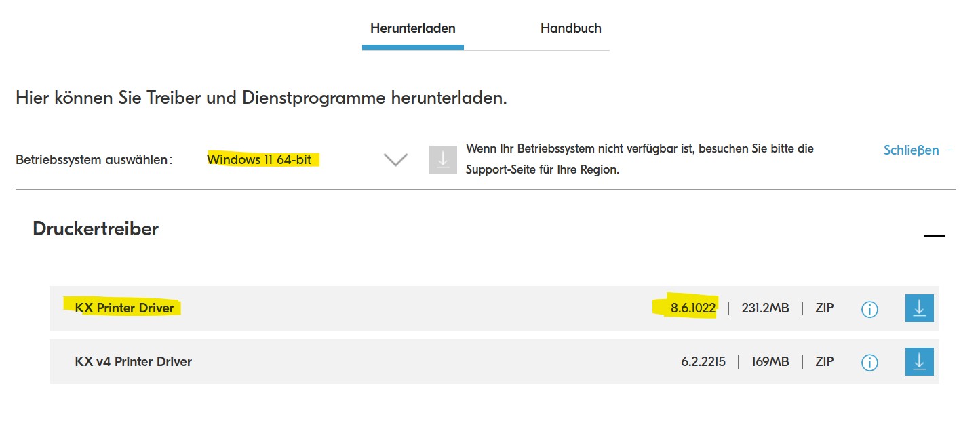The image size is (980, 425).
Task: Show info for KX v4 Printer Driver
Action: click(869, 363)
